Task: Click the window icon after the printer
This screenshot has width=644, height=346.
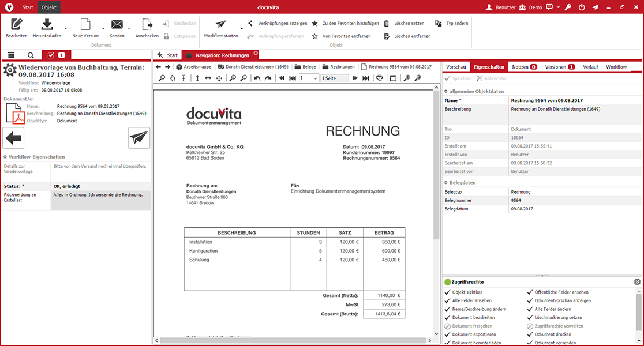Action: tap(393, 78)
